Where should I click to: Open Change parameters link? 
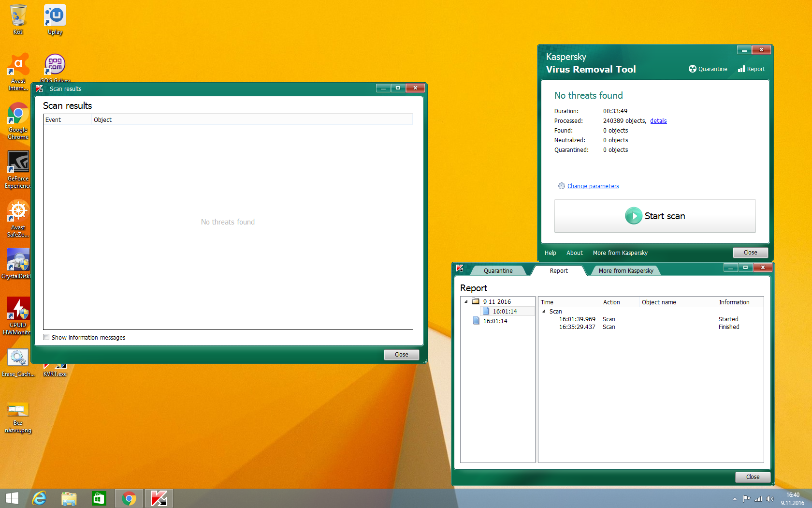[x=593, y=186]
